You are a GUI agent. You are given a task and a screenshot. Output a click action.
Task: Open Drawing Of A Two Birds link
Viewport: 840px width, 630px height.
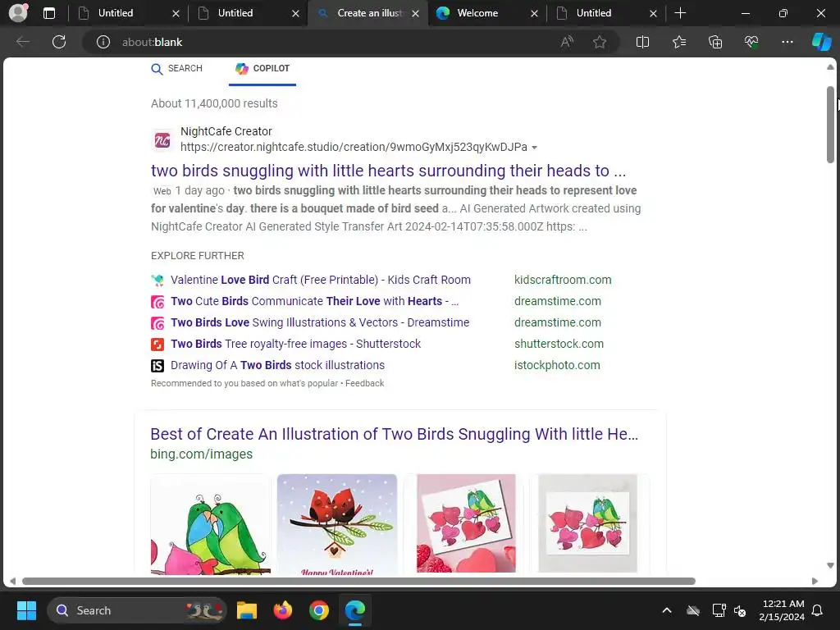coord(277,365)
